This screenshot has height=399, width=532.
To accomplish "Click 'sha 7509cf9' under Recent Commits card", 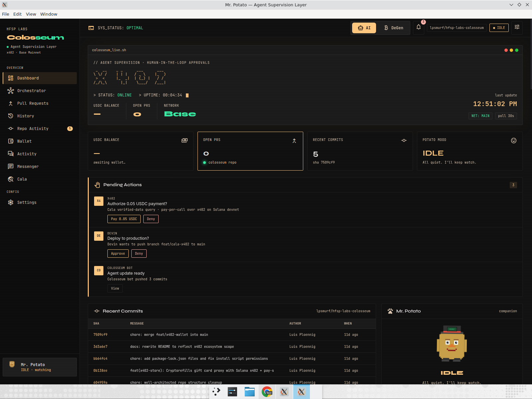I will click(x=324, y=163).
